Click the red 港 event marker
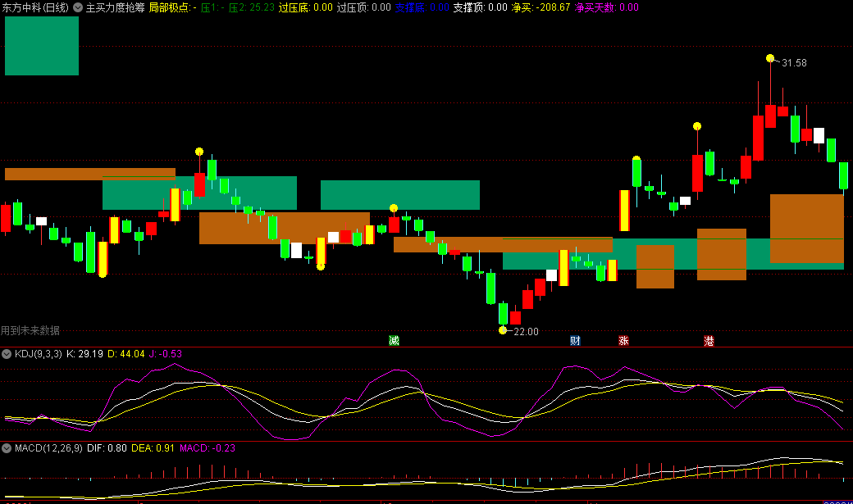The image size is (853, 504). [709, 341]
